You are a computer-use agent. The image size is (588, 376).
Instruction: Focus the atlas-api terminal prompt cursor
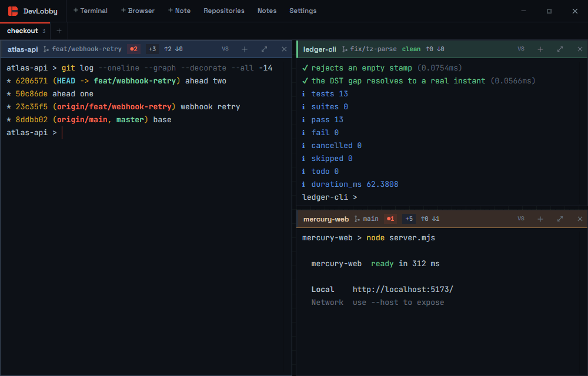point(62,133)
